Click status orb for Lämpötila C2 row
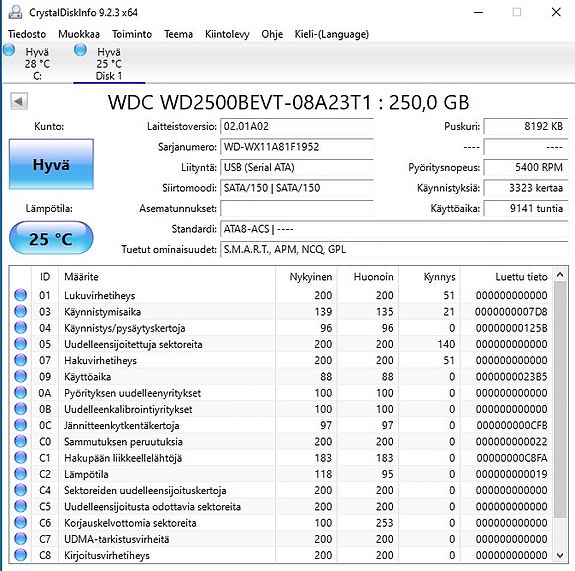The image size is (575, 571). [x=21, y=474]
